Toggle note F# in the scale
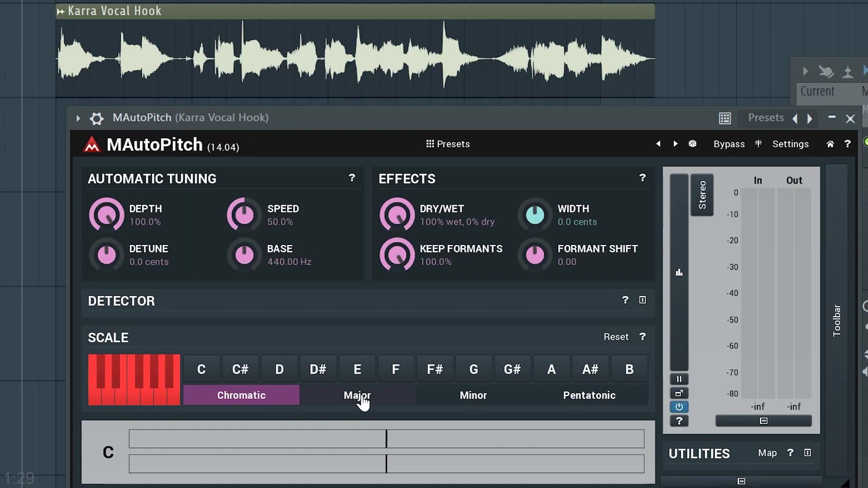868x488 pixels. pos(435,369)
